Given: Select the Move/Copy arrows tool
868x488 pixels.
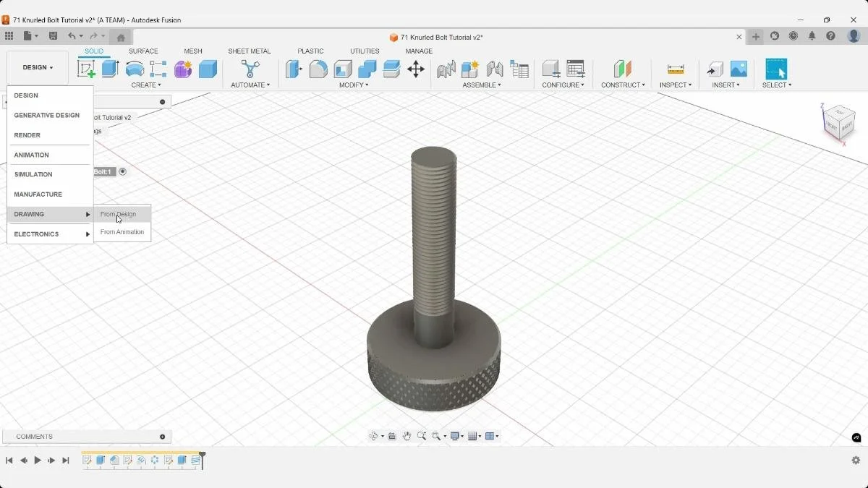Looking at the screenshot, I should [416, 69].
